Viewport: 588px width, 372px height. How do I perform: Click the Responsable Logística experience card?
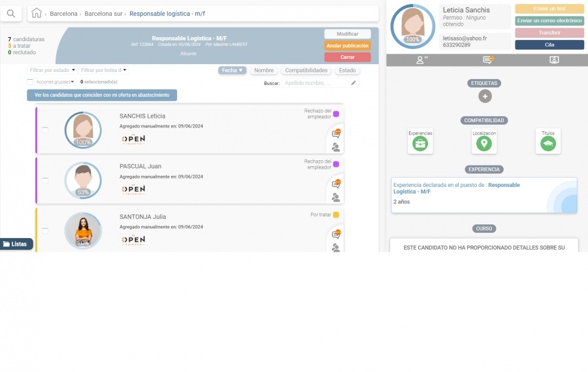(x=484, y=195)
